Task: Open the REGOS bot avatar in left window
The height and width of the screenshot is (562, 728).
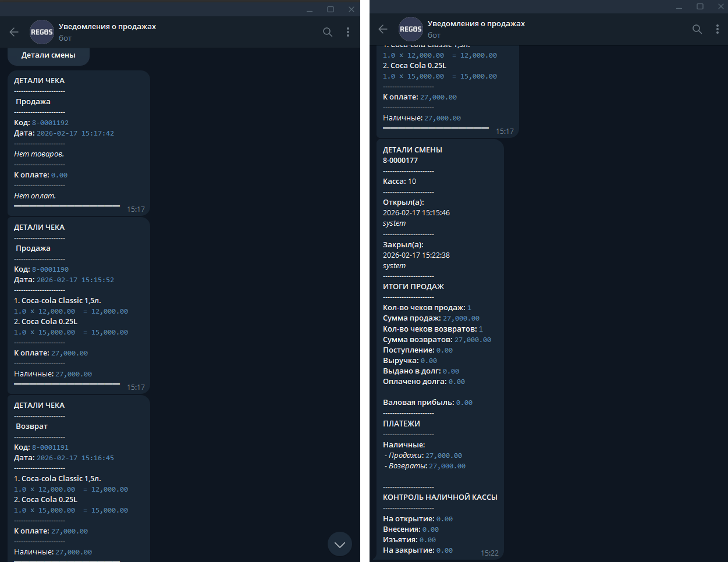Action: 42,32
